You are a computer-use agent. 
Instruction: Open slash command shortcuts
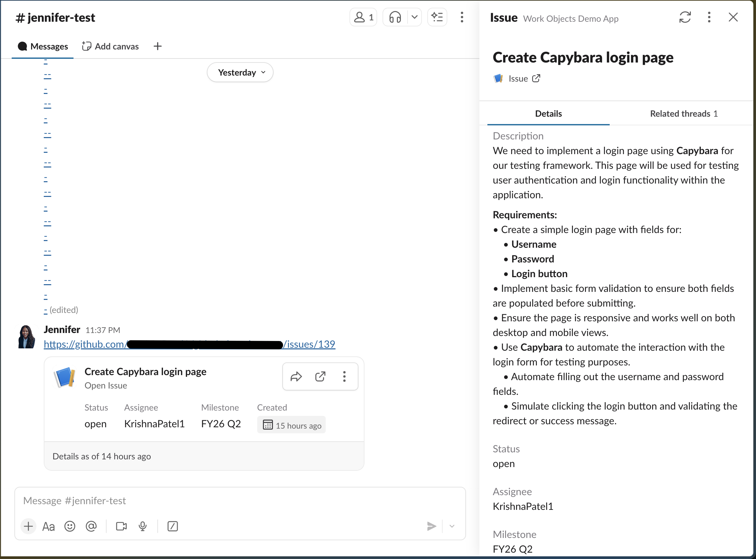point(172,526)
